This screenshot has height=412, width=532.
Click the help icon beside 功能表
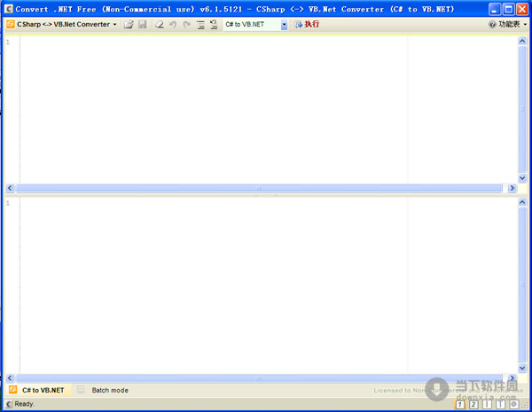click(492, 25)
